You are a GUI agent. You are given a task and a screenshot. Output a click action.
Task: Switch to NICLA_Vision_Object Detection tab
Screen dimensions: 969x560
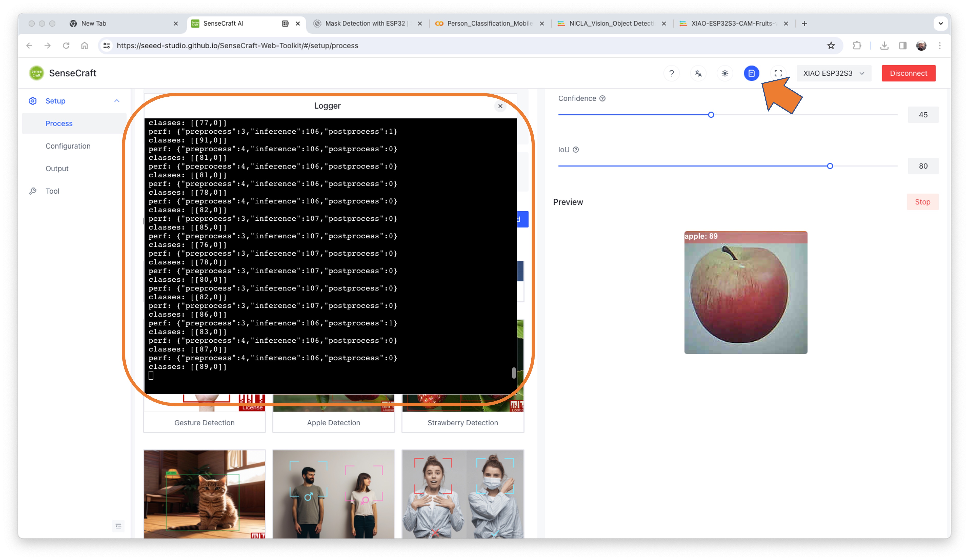pyautogui.click(x=611, y=24)
